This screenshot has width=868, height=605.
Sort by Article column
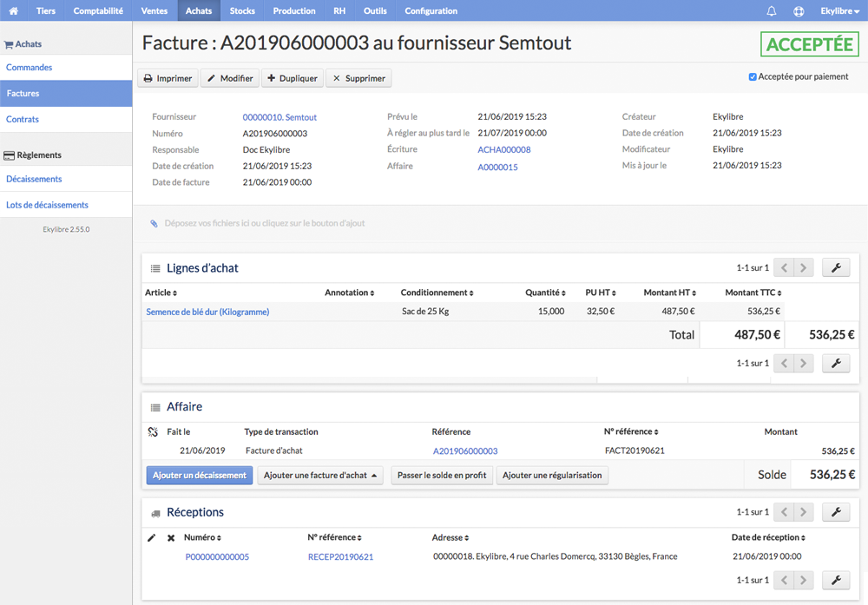[x=161, y=293]
